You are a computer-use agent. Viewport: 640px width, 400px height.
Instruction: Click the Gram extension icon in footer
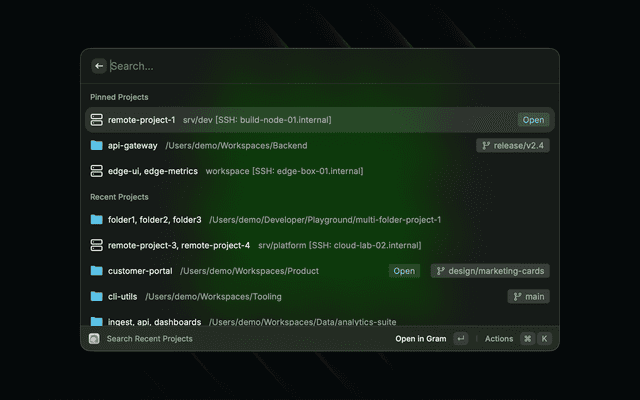[x=94, y=339]
